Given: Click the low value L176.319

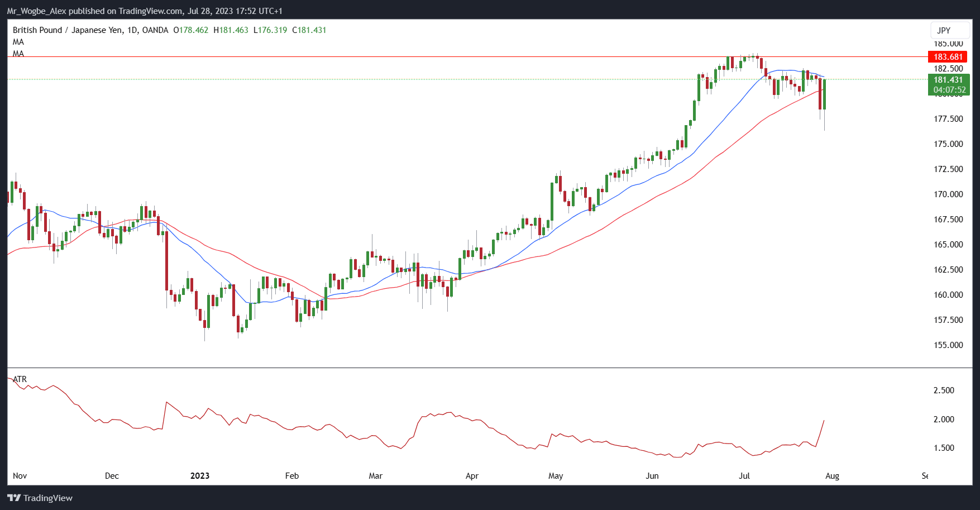Looking at the screenshot, I should point(270,30).
